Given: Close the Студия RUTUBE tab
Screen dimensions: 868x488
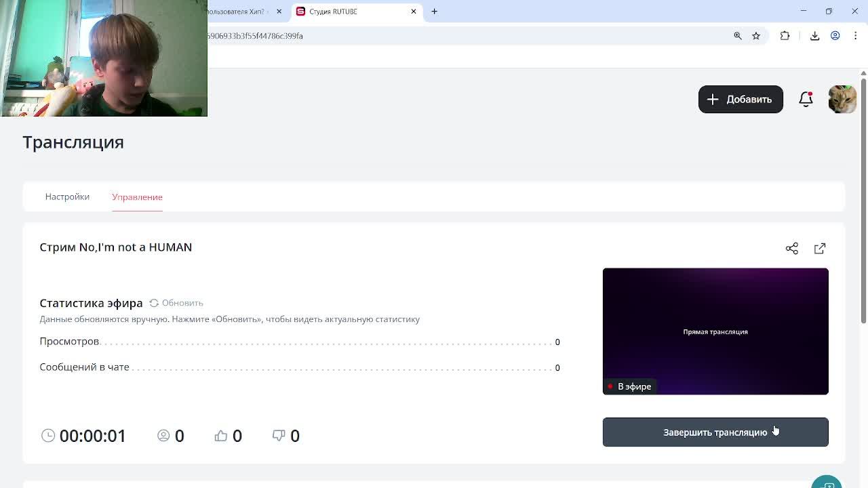Looking at the screenshot, I should click(x=414, y=12).
